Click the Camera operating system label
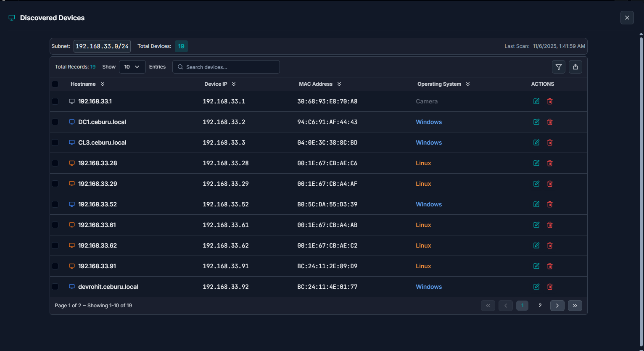644x351 pixels. [427, 101]
